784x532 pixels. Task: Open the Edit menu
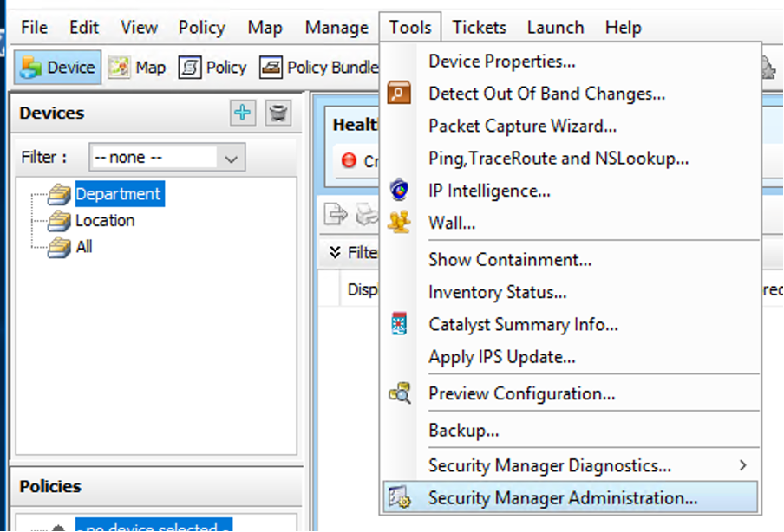(84, 28)
